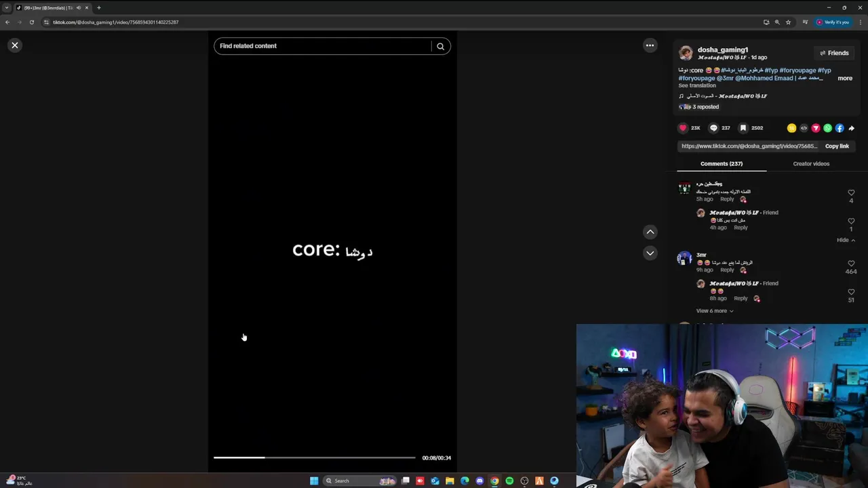Switch to Creator videos tab
Screen dimensions: 868x488
coord(811,163)
